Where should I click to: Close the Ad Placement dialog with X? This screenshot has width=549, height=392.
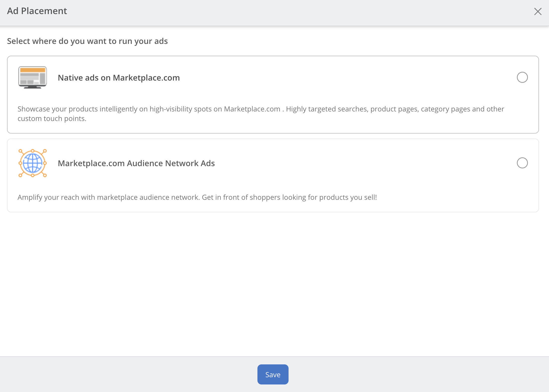tap(538, 11)
